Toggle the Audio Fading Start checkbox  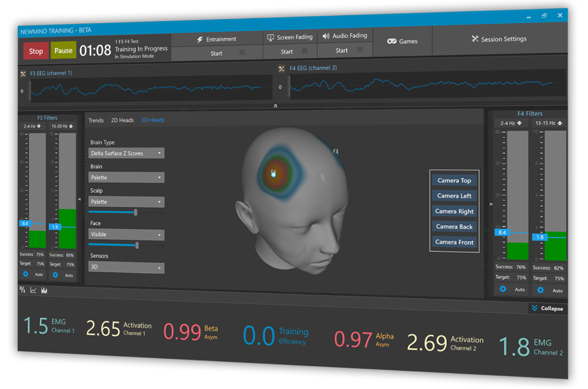[360, 50]
